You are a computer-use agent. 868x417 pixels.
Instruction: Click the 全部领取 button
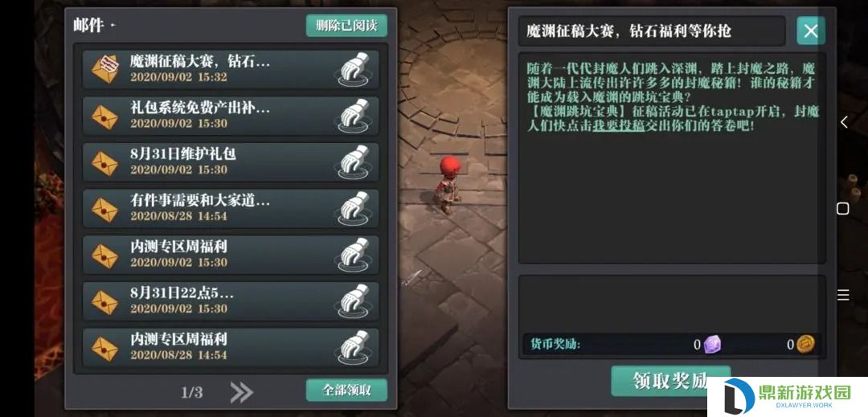(346, 390)
